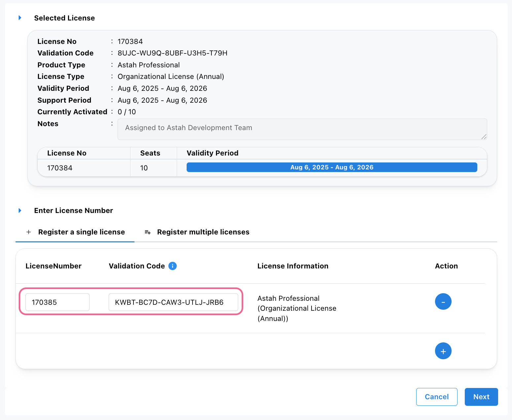Image resolution: width=512 pixels, height=420 pixels.
Task: Click the Seats column header
Action: click(x=150, y=153)
